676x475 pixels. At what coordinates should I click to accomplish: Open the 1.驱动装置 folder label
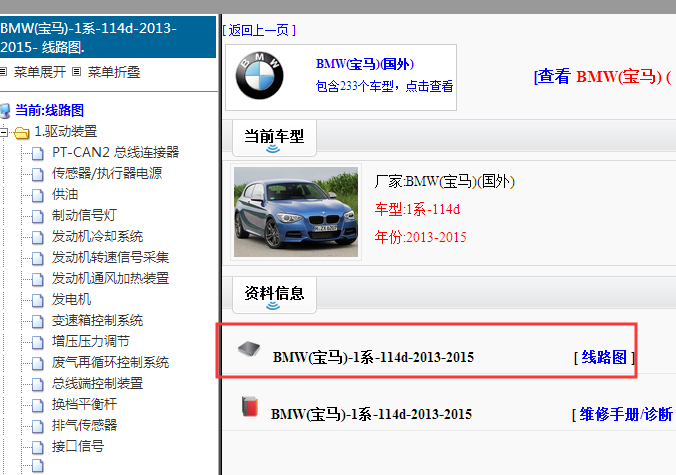tap(66, 131)
